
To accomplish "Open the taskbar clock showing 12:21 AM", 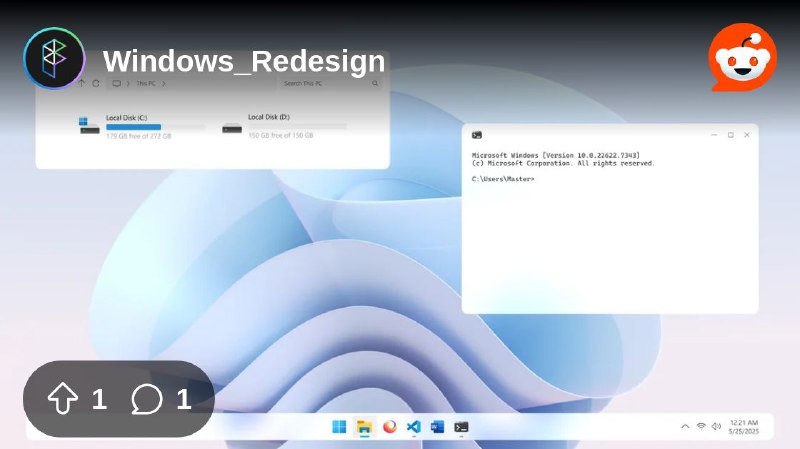I will point(744,427).
